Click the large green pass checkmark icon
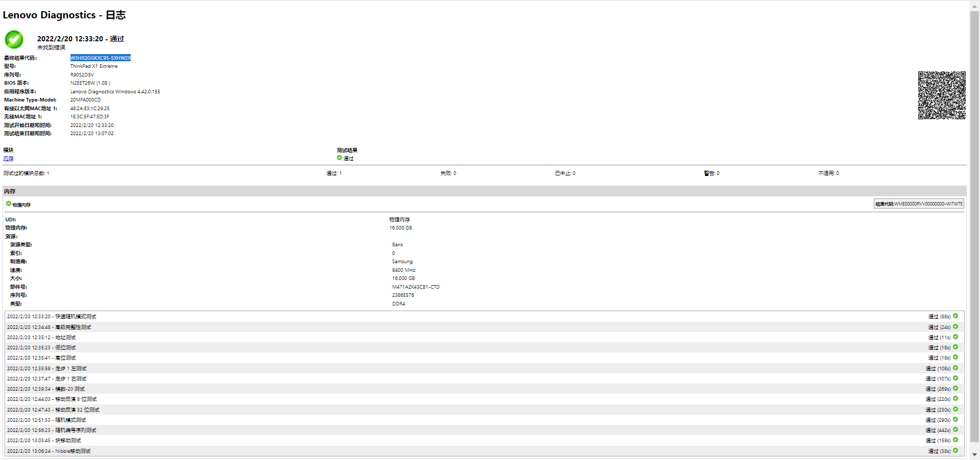This screenshot has height=460, width=980. click(x=14, y=39)
